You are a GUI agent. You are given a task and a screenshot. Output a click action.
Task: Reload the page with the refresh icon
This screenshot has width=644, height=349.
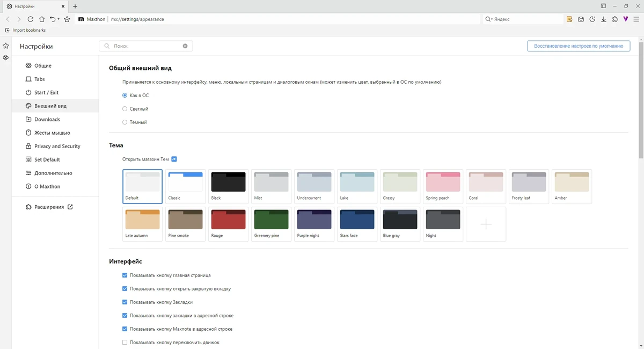[x=31, y=19]
